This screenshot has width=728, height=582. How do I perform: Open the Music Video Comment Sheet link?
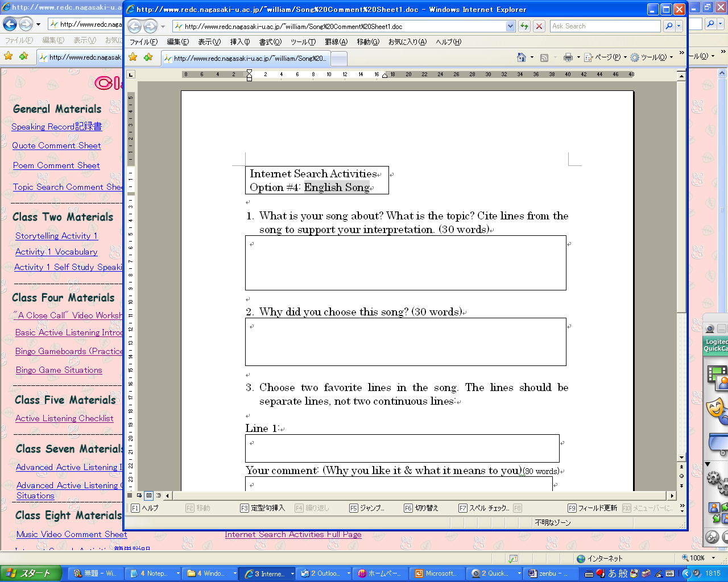pos(72,534)
